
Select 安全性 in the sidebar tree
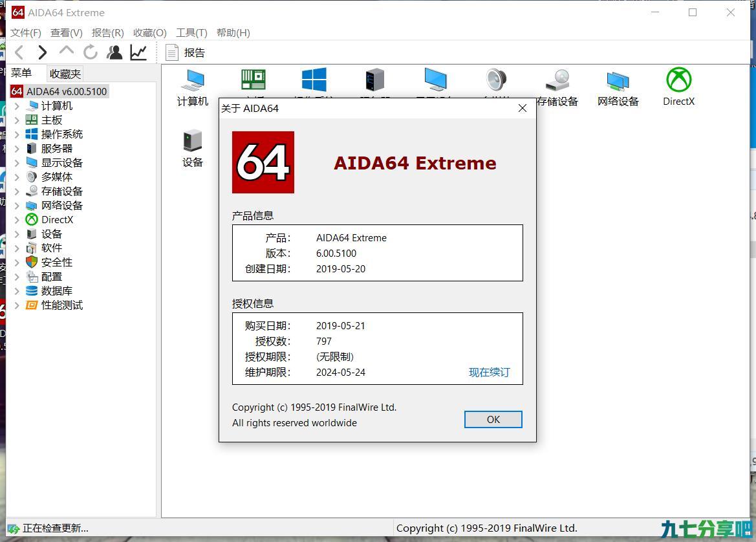[57, 263]
